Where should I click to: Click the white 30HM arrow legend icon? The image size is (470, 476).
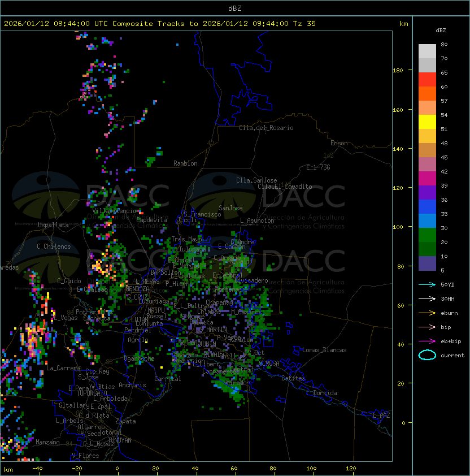coord(427,298)
